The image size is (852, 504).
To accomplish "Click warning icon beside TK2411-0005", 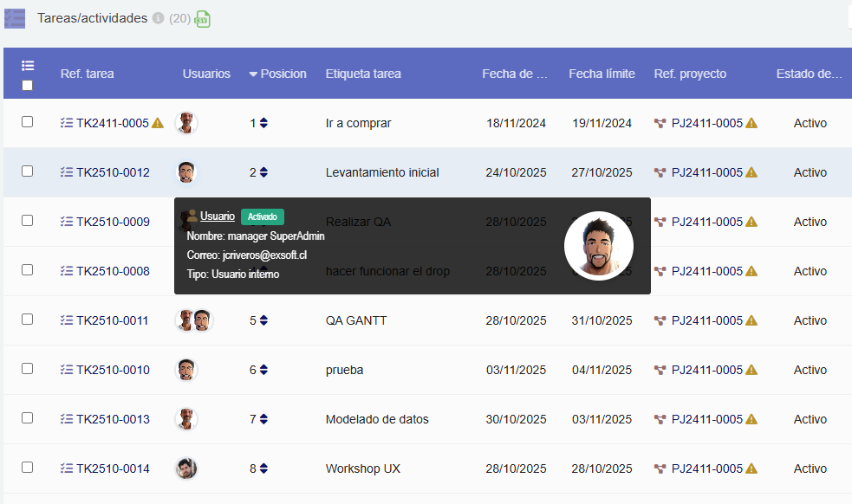I will (158, 123).
